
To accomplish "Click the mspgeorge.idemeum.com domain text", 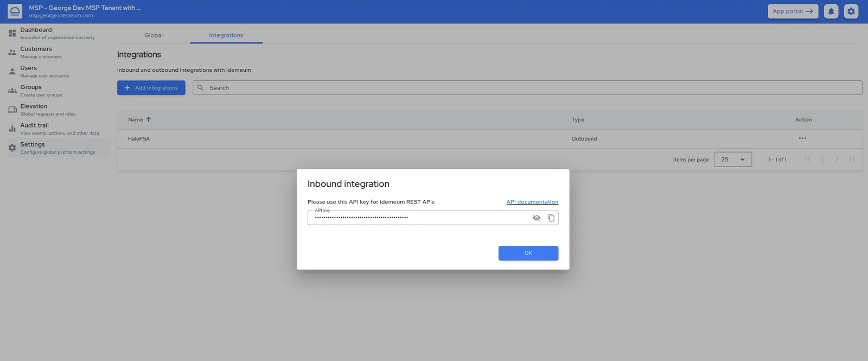I will [x=61, y=16].
